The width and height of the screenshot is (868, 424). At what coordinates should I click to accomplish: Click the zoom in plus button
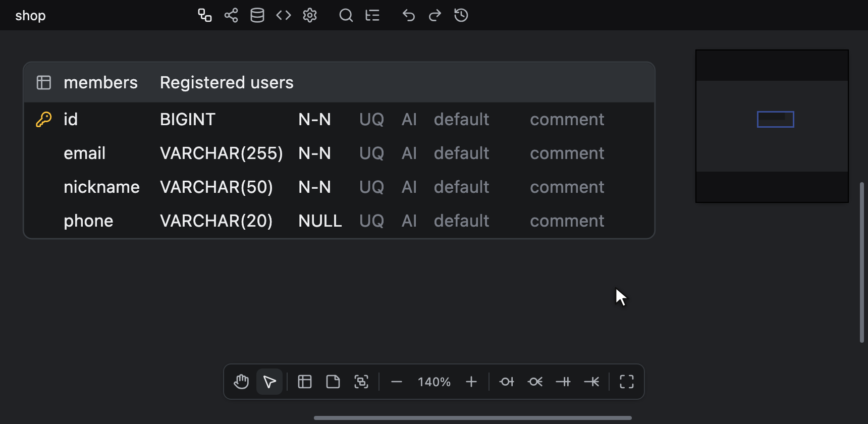(471, 382)
